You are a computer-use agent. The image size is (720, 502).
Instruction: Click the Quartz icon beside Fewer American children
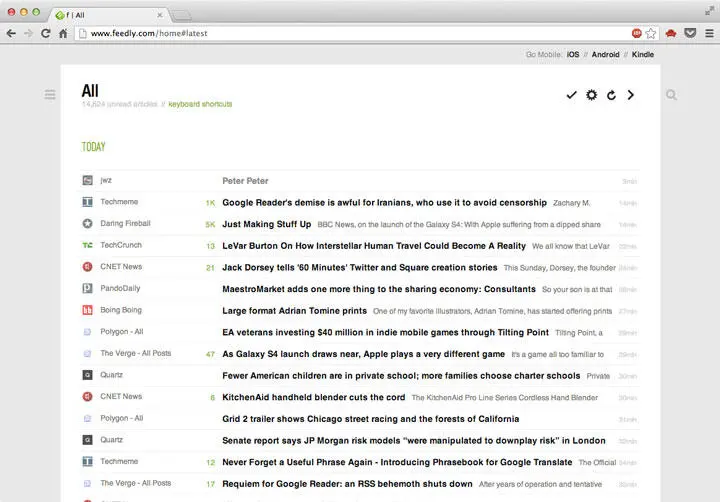[87, 375]
